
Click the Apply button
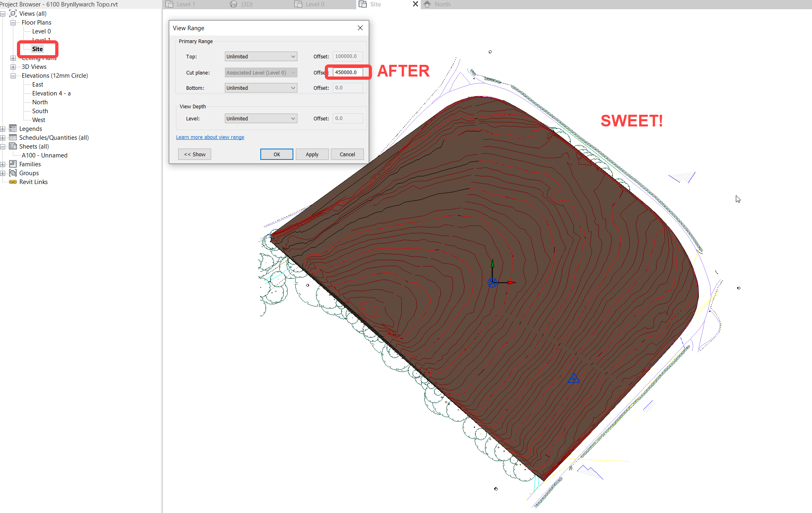point(312,154)
